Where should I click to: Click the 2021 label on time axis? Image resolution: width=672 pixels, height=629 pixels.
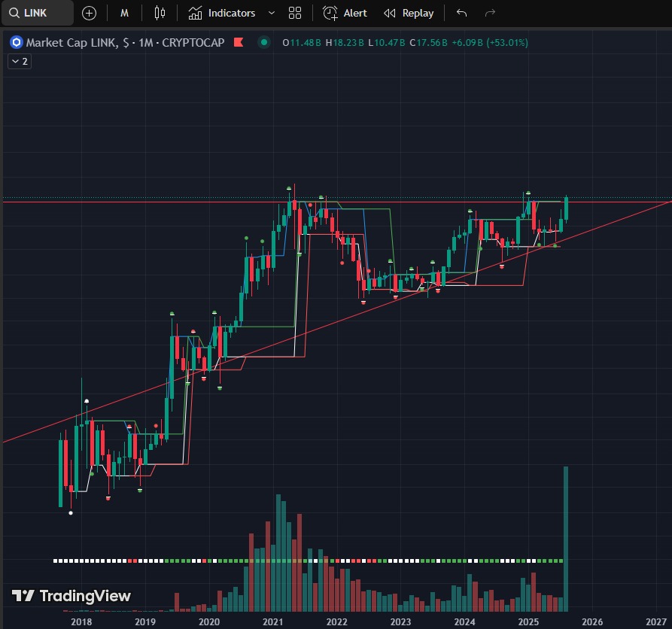(272, 621)
